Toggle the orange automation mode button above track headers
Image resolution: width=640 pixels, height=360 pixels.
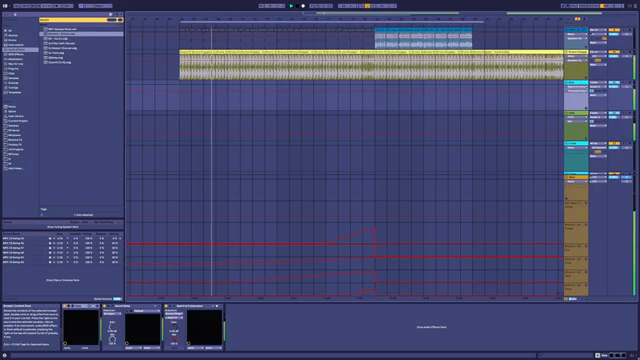pos(577,19)
